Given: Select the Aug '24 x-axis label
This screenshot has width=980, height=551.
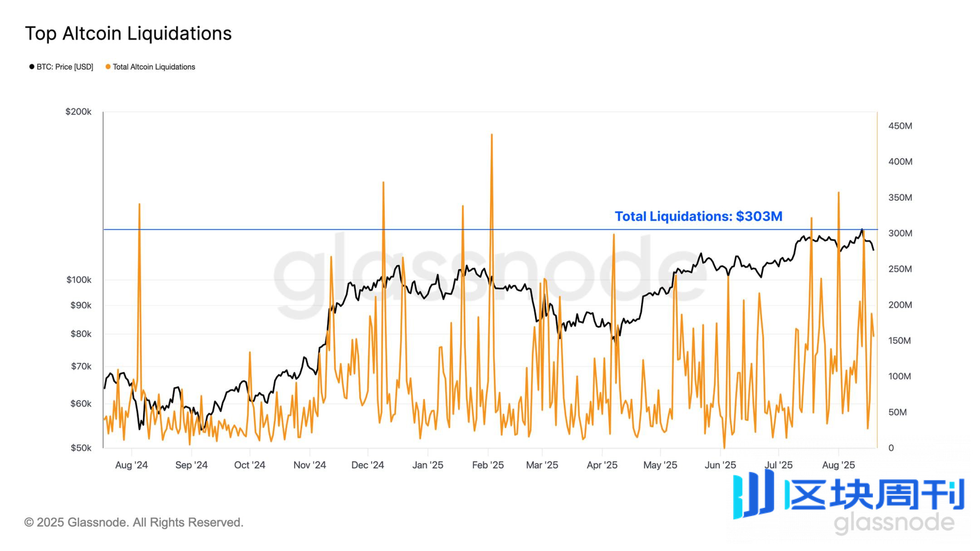Looking at the screenshot, I should pyautogui.click(x=131, y=465).
